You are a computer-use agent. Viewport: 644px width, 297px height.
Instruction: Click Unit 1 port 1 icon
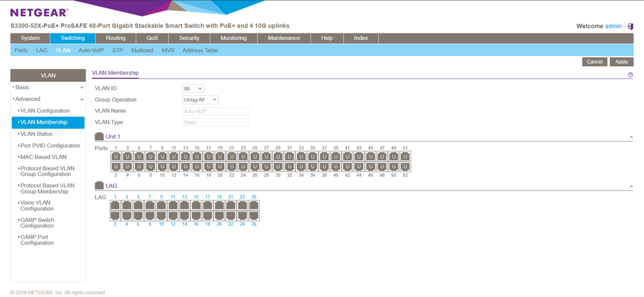pos(116,157)
